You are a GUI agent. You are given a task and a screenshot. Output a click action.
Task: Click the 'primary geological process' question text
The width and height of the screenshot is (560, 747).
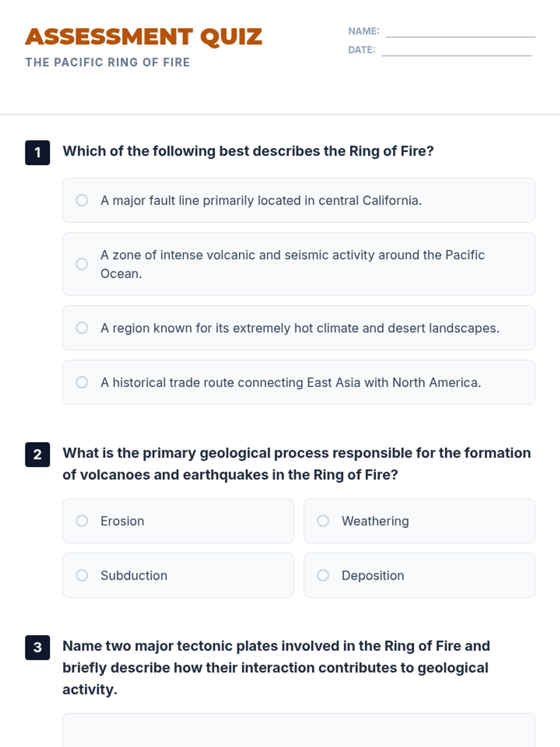[297, 464]
